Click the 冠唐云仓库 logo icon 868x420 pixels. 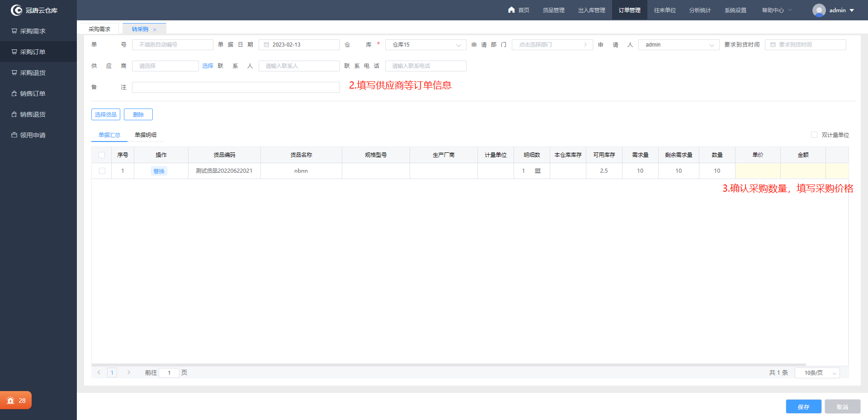pyautogui.click(x=17, y=10)
